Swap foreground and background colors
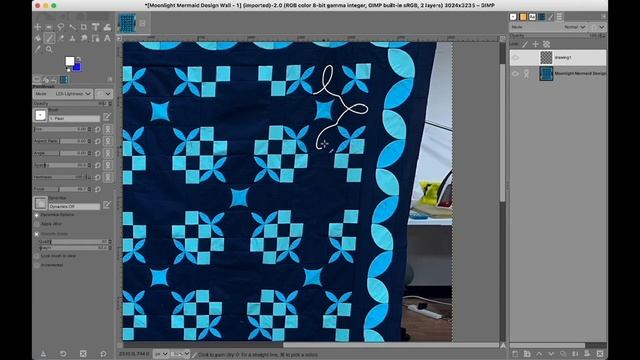The width and height of the screenshot is (640, 360). 78,59
